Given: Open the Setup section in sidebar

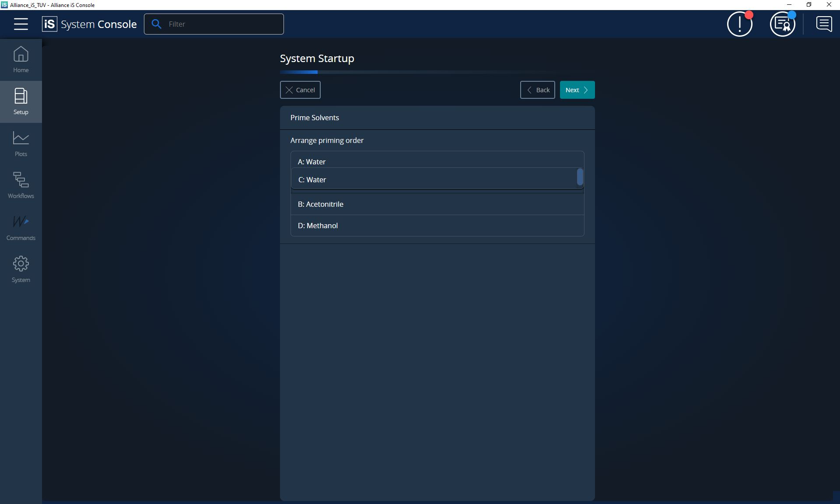Looking at the screenshot, I should pyautogui.click(x=21, y=101).
